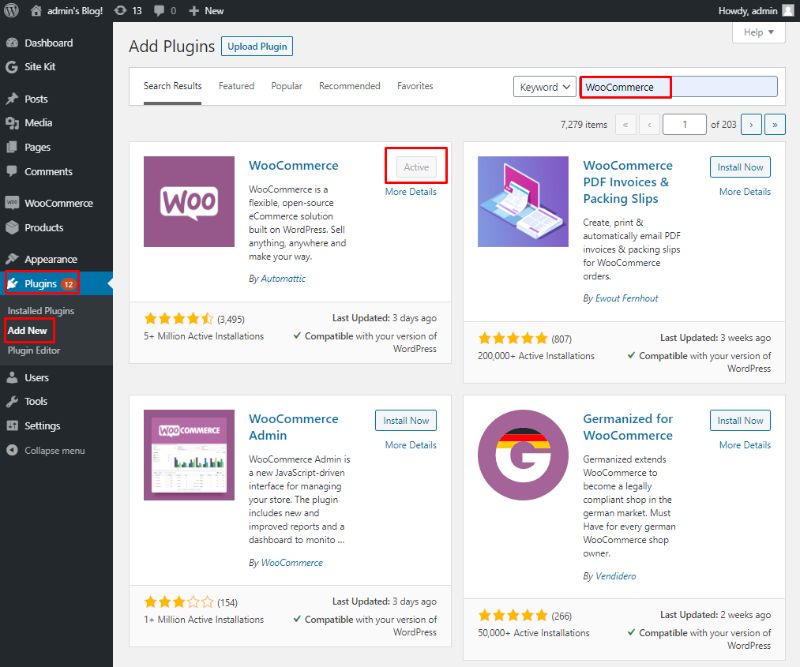Open admin's Blog! site name link

coord(75,11)
